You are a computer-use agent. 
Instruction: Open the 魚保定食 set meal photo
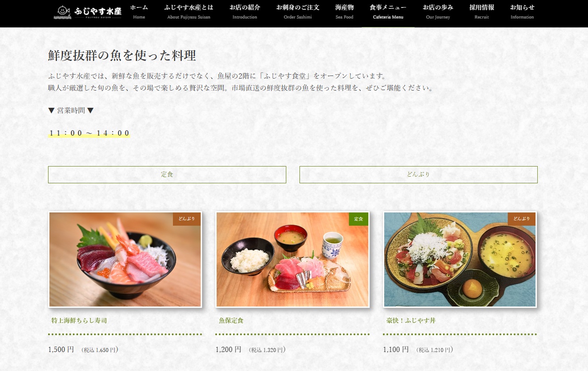tap(292, 259)
